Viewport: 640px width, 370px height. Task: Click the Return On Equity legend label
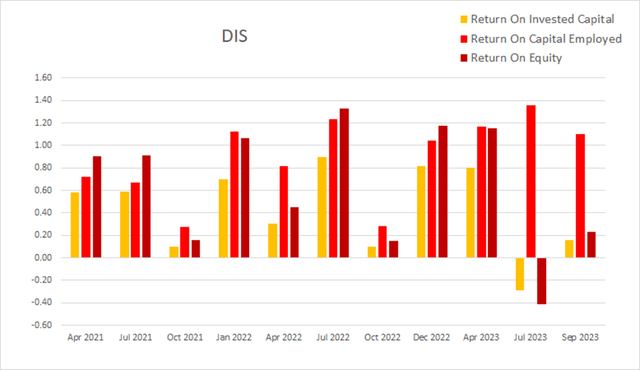[x=516, y=58]
